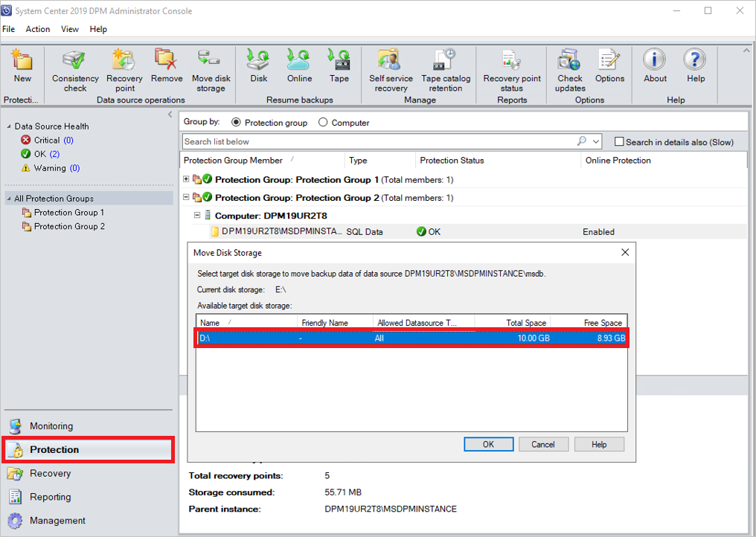756x537 pixels.
Task: Enable Search in details also (Slow)
Action: [x=619, y=142]
